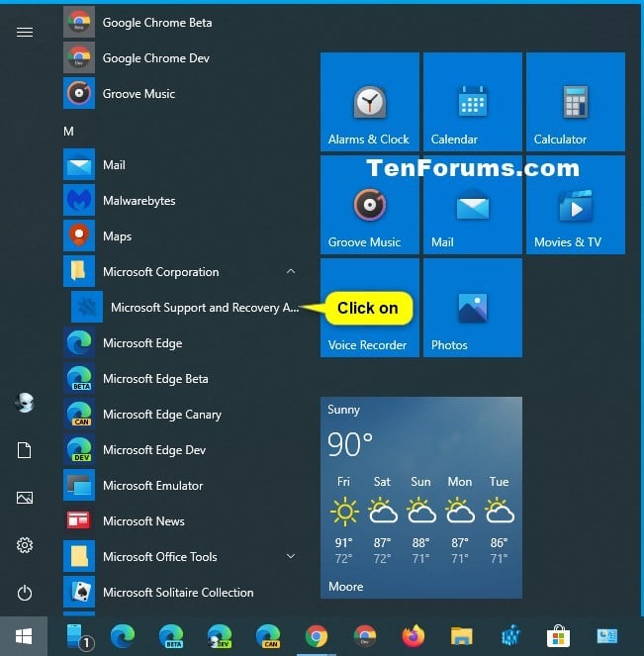Screen dimensions: 644x656
Task: Open the Mail app list entry
Action: click(x=182, y=164)
